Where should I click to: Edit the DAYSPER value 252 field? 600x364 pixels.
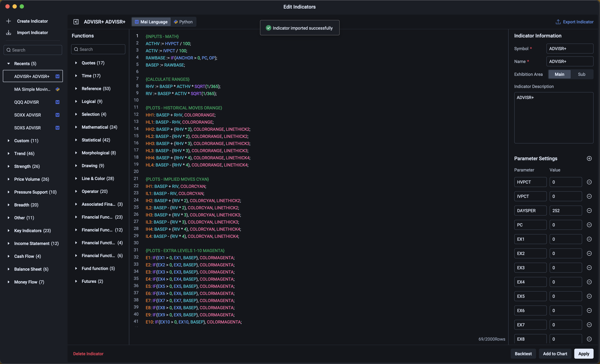566,211
